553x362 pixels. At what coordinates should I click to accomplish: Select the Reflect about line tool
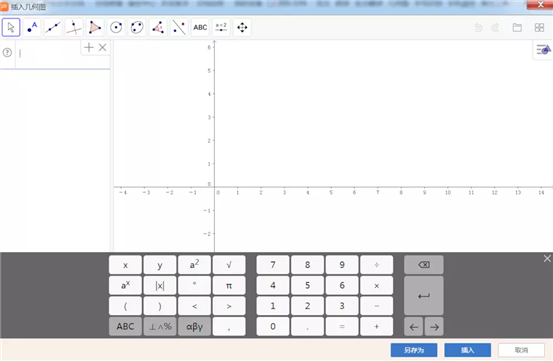(179, 28)
